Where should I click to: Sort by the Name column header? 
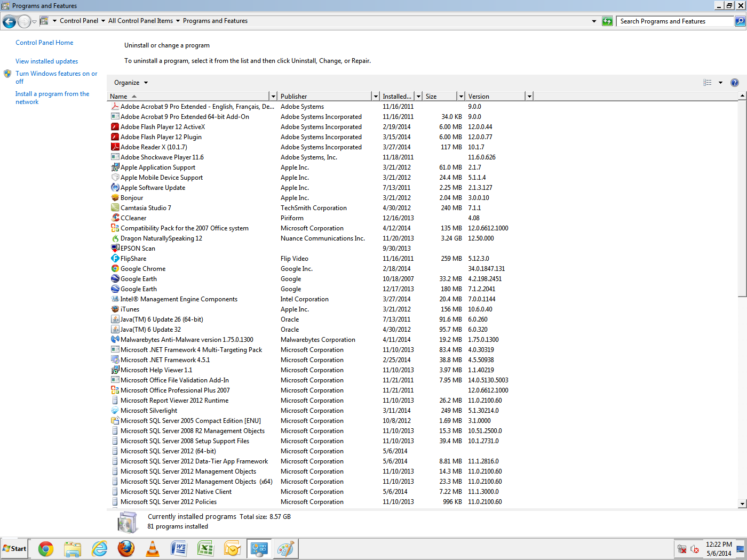(188, 97)
